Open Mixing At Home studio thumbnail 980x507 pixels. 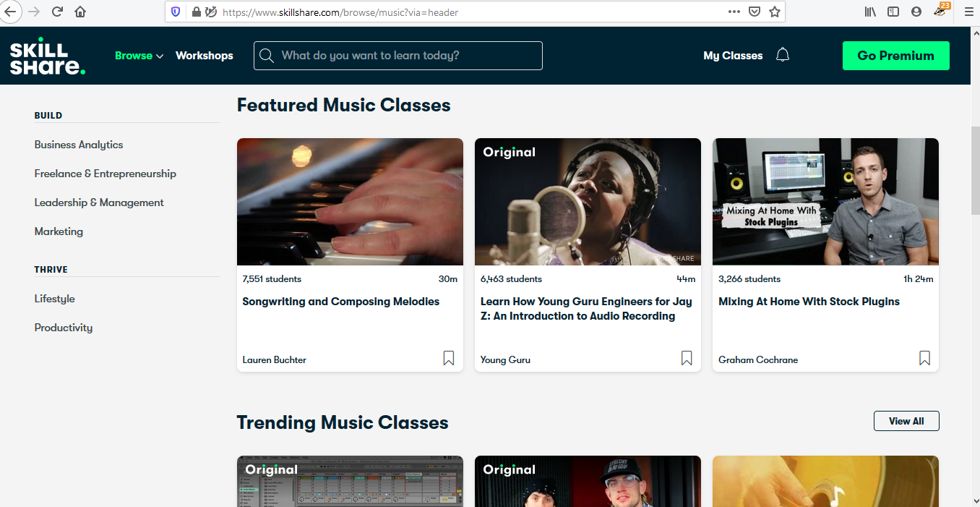(825, 202)
